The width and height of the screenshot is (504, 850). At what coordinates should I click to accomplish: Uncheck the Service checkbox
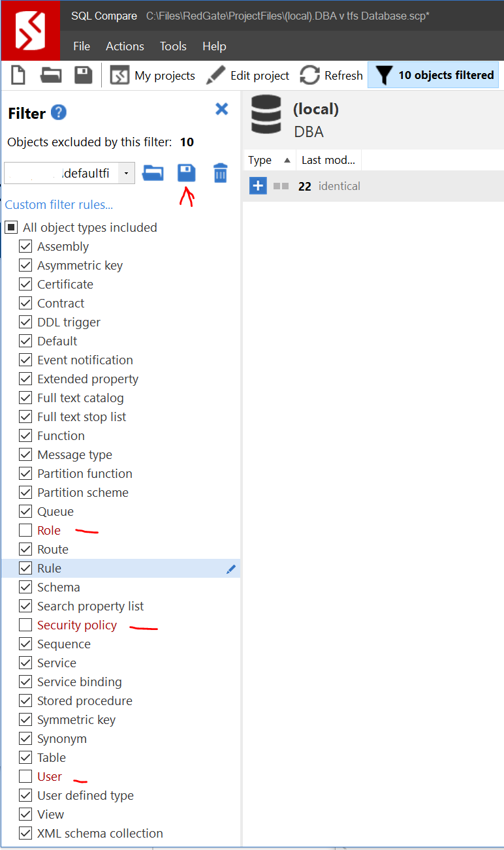[x=25, y=663]
